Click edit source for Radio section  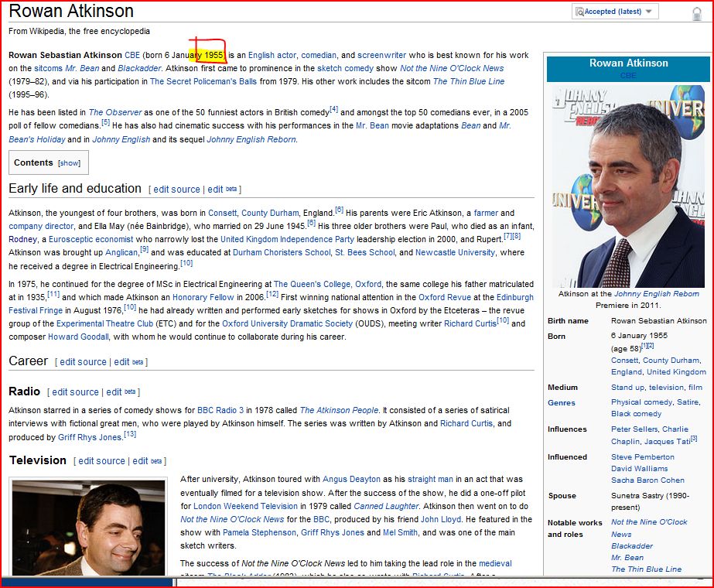75,392
